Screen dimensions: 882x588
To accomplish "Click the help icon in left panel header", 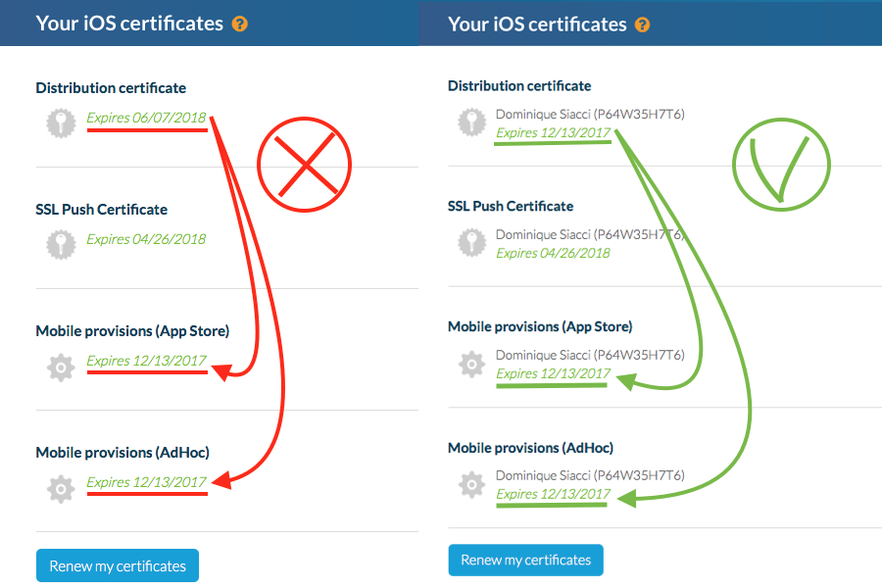I will pyautogui.click(x=240, y=24).
